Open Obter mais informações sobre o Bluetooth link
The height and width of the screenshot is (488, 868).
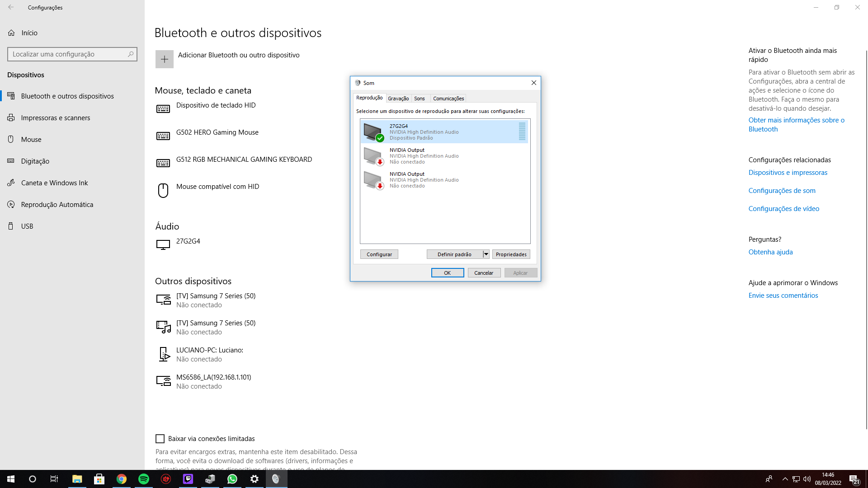(x=796, y=124)
